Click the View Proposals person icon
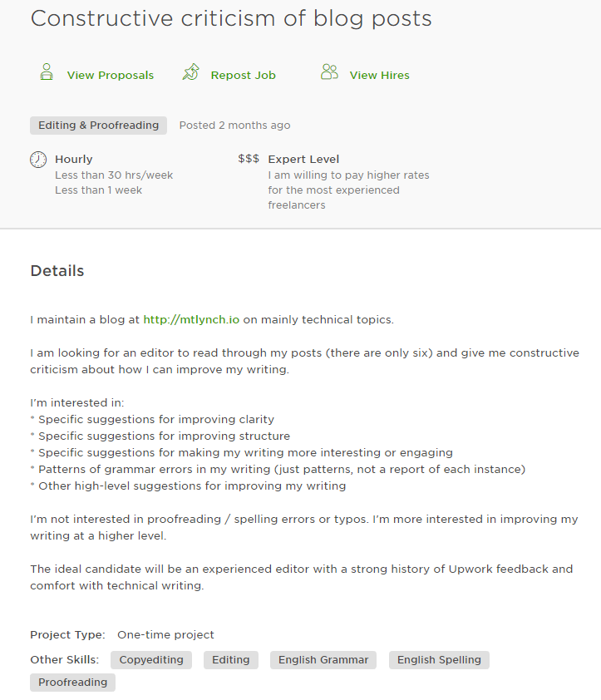 pos(47,72)
